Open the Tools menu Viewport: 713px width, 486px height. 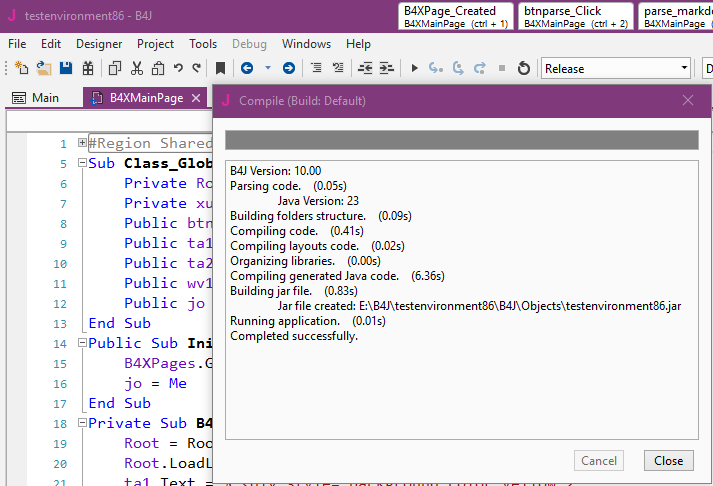[x=203, y=44]
